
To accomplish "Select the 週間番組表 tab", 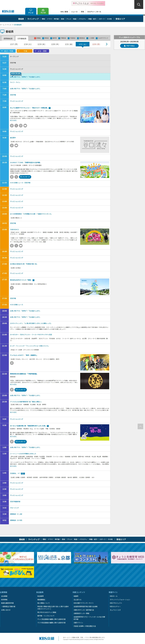I will click(8, 38).
